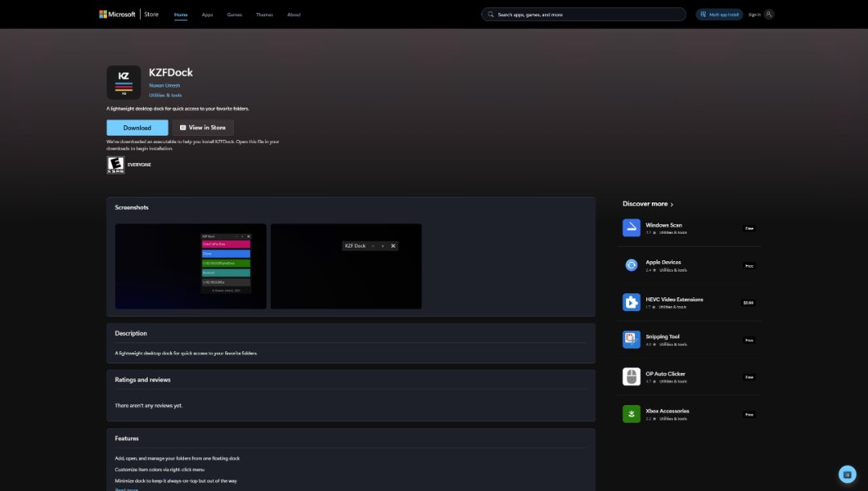The height and width of the screenshot is (491, 868).
Task: Click the search magnifier icon
Action: coord(490,14)
